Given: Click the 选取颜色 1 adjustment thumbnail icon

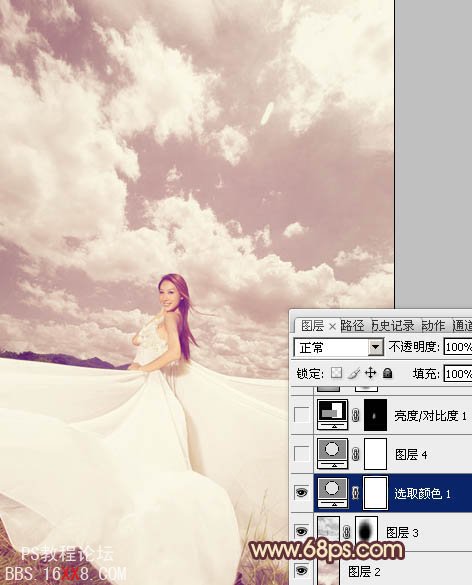Looking at the screenshot, I should (332, 493).
